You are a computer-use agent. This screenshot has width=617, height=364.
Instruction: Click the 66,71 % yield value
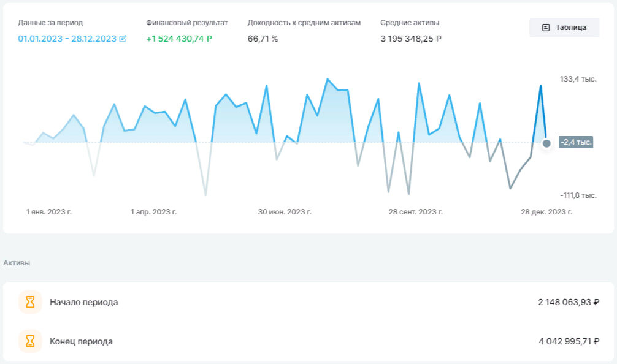263,39
